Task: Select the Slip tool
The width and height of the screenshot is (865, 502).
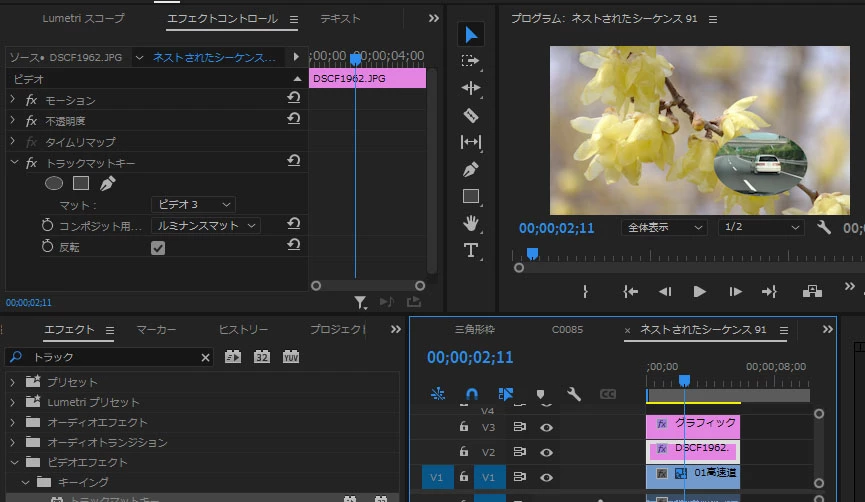Action: (x=471, y=142)
